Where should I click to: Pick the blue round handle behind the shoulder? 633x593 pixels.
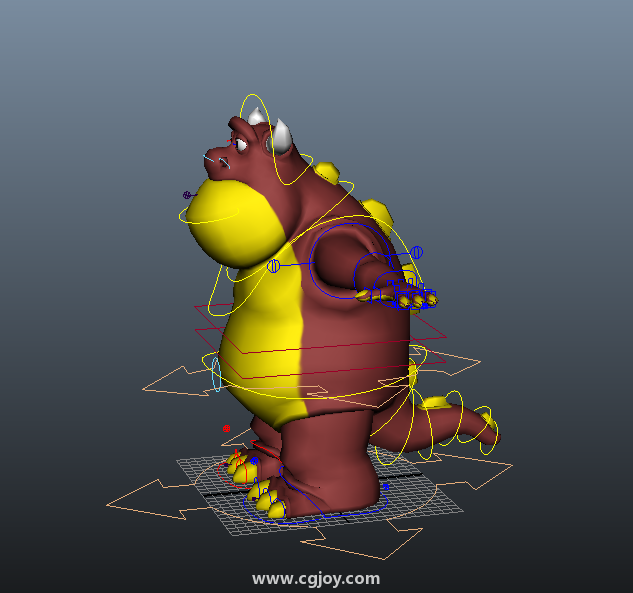[417, 253]
